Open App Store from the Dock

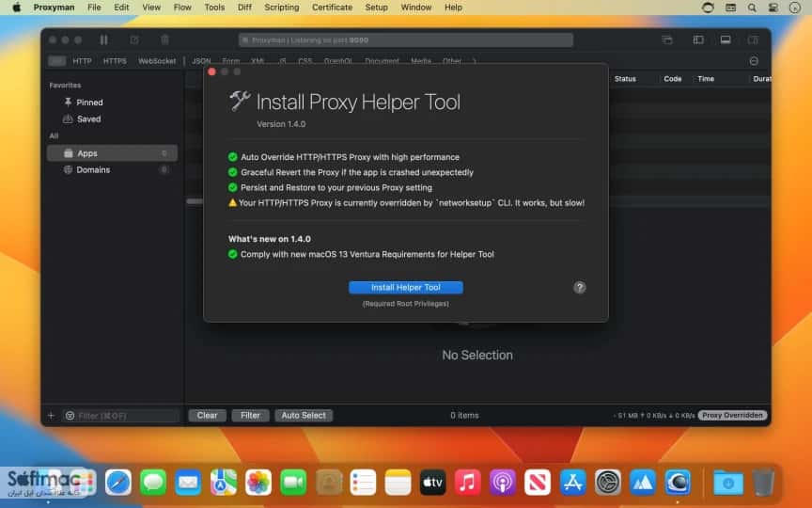tap(572, 483)
